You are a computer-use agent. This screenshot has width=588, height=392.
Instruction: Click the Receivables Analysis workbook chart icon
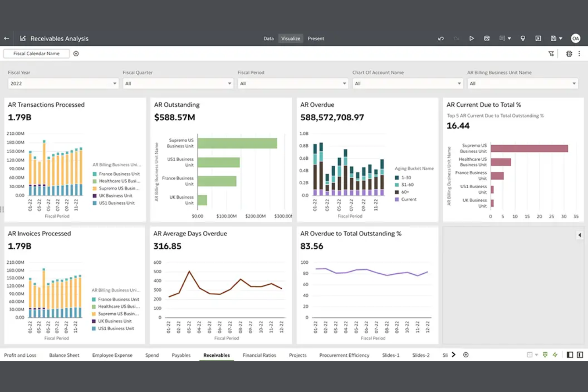pos(23,39)
